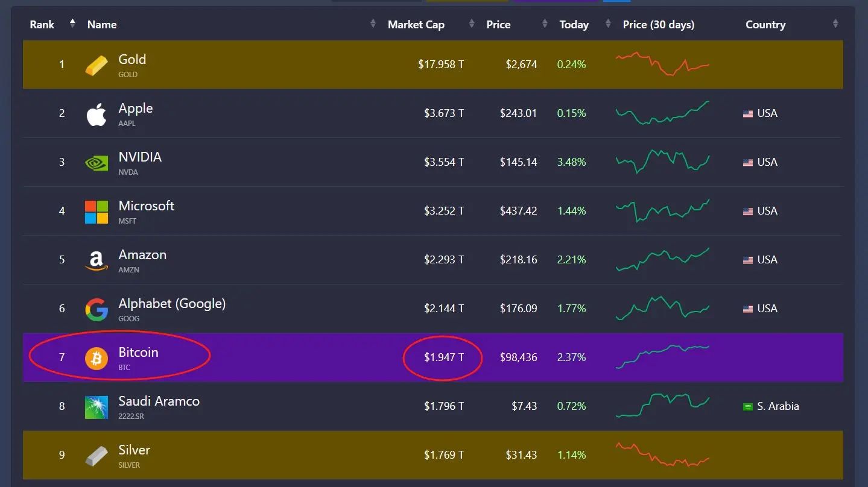The image size is (868, 487).
Task: Sort table using Price column arrows
Action: pyautogui.click(x=545, y=24)
